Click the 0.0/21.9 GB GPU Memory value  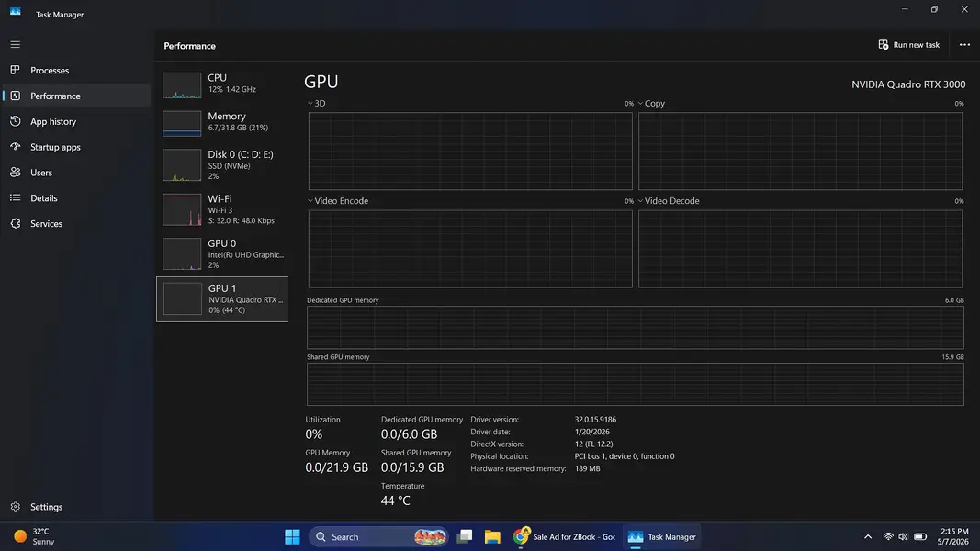point(336,467)
